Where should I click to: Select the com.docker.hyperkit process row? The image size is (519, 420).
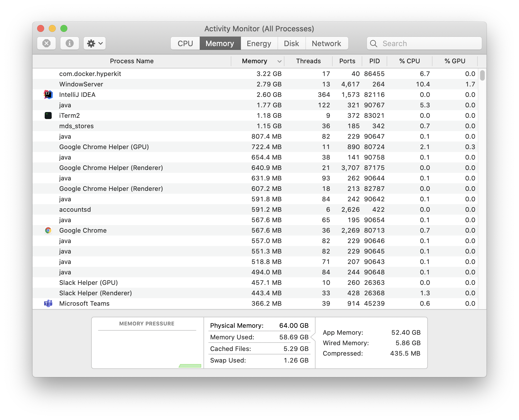255,74
